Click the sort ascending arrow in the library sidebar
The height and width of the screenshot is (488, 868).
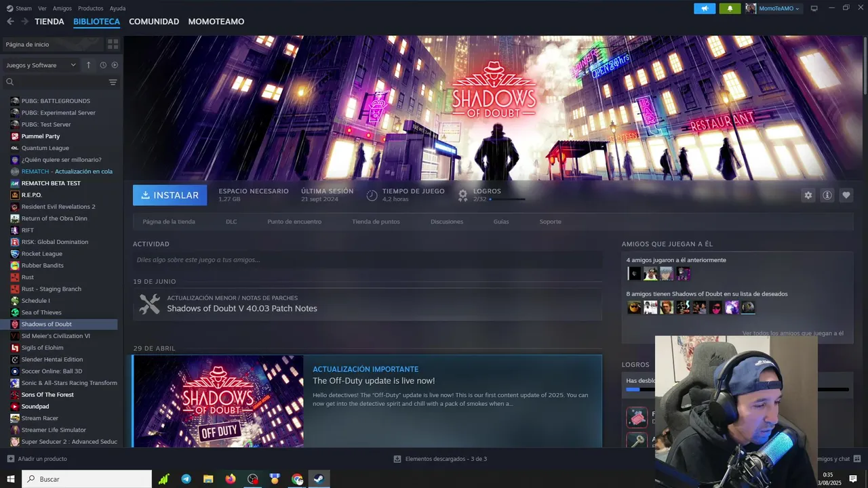(x=88, y=65)
